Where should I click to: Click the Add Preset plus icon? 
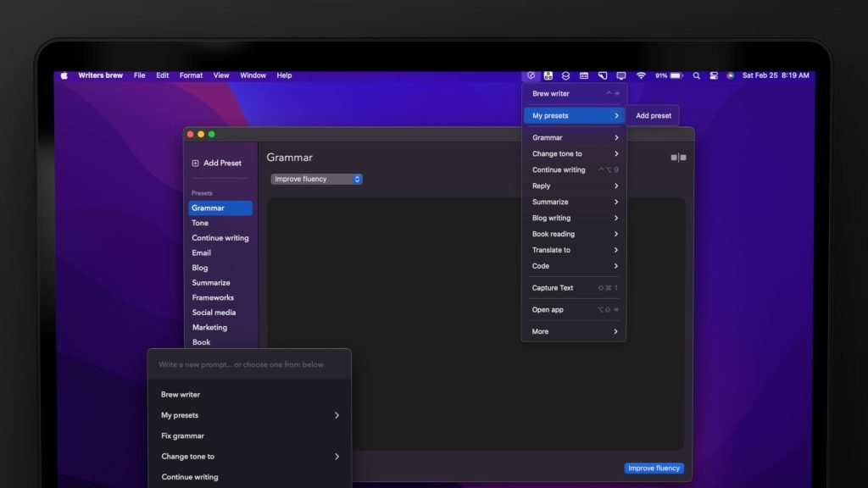coord(196,163)
